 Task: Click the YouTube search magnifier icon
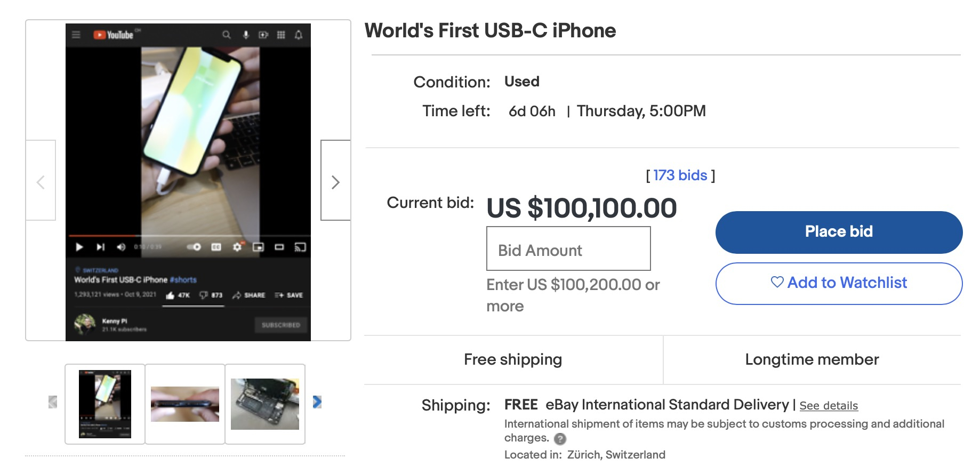227,35
